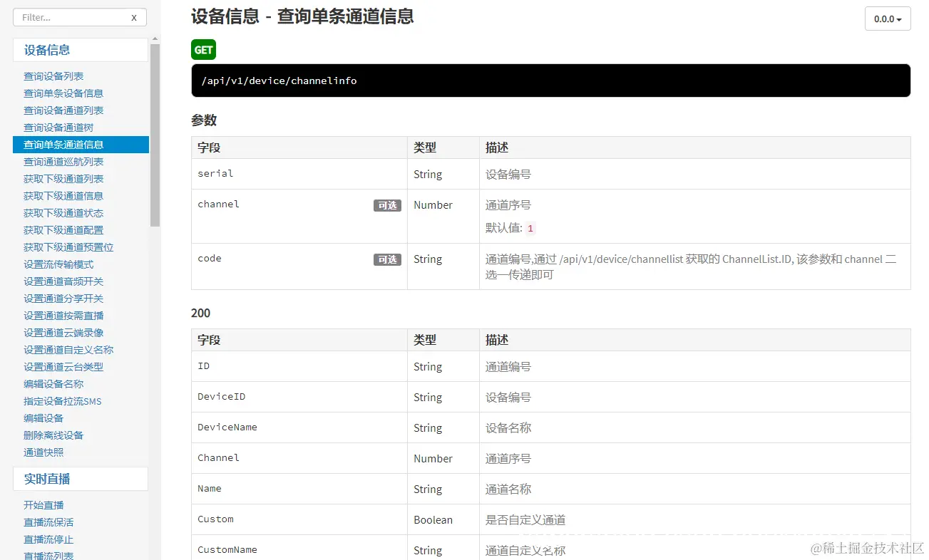Click the Number type in channel parameter row
Viewport: 929px width, 560px height.
[433, 205]
